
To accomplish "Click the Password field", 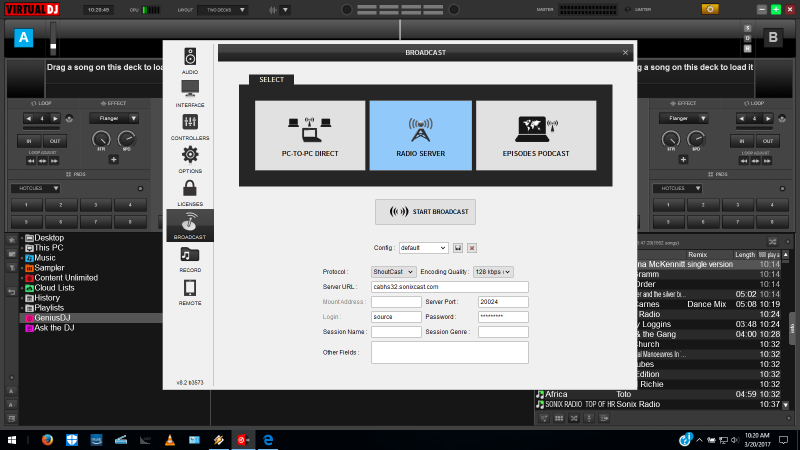I will click(503, 317).
